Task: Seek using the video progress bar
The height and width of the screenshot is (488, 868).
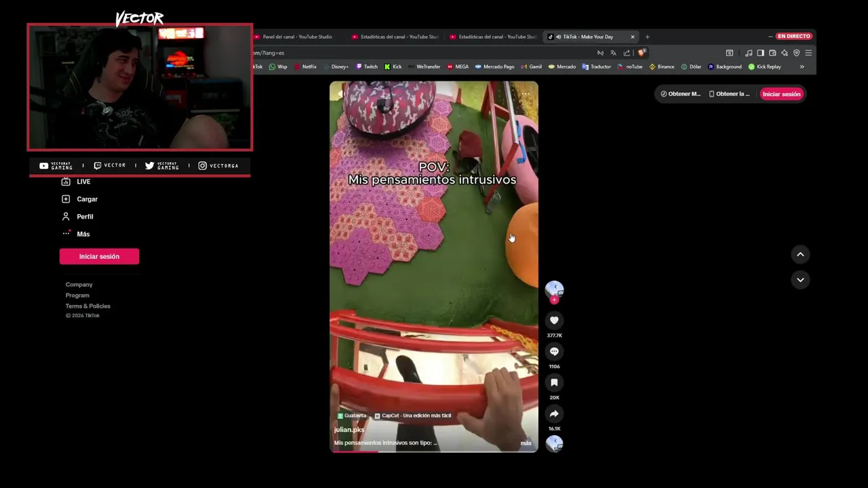Action: (x=434, y=451)
